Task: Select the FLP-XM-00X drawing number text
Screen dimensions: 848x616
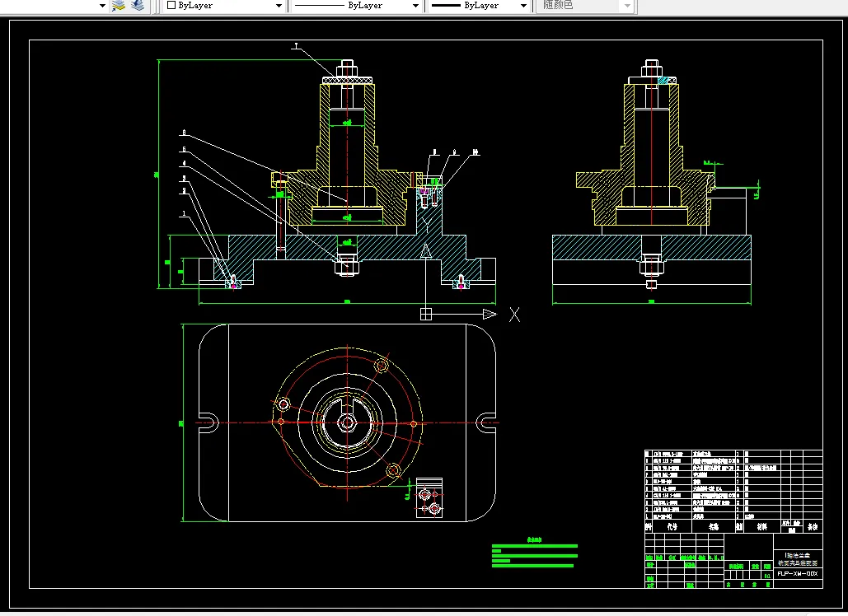Action: click(797, 573)
